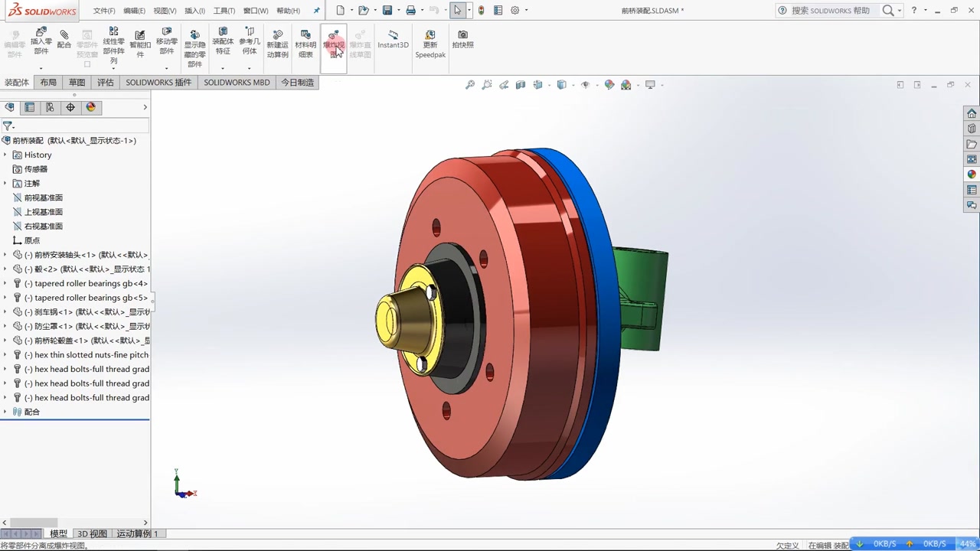980x551 pixels.
Task: Switch to the 运动算例 1 bottom tab
Action: point(137,533)
